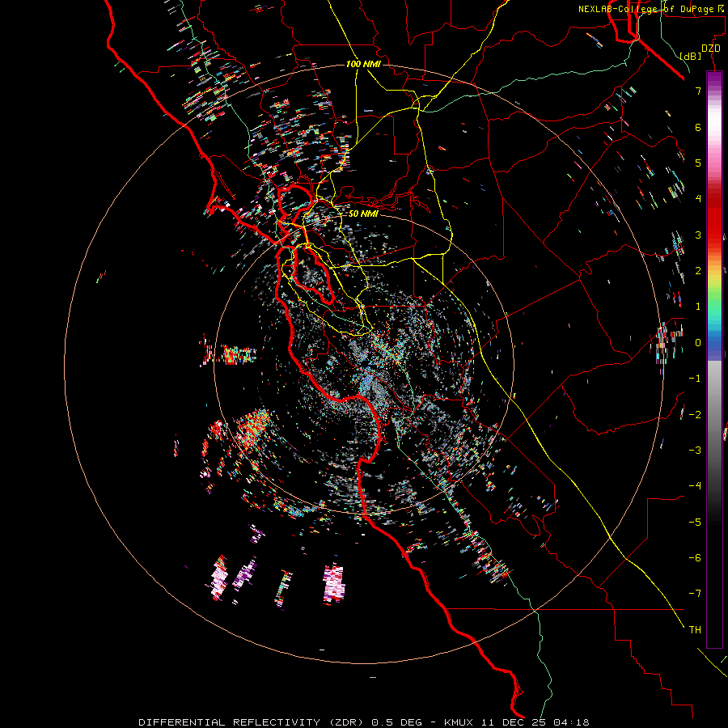The height and width of the screenshot is (728, 728).
Task: Click the 50 NMI range ring label
Action: tap(363, 214)
